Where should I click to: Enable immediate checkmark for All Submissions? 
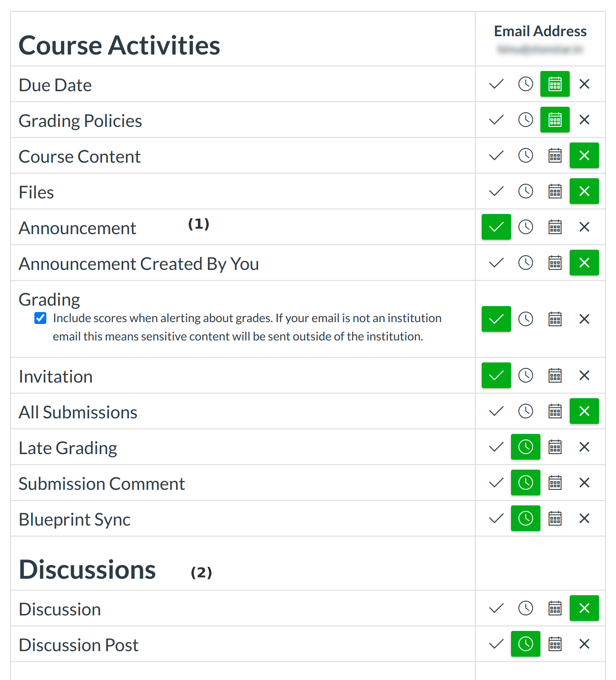tap(496, 411)
